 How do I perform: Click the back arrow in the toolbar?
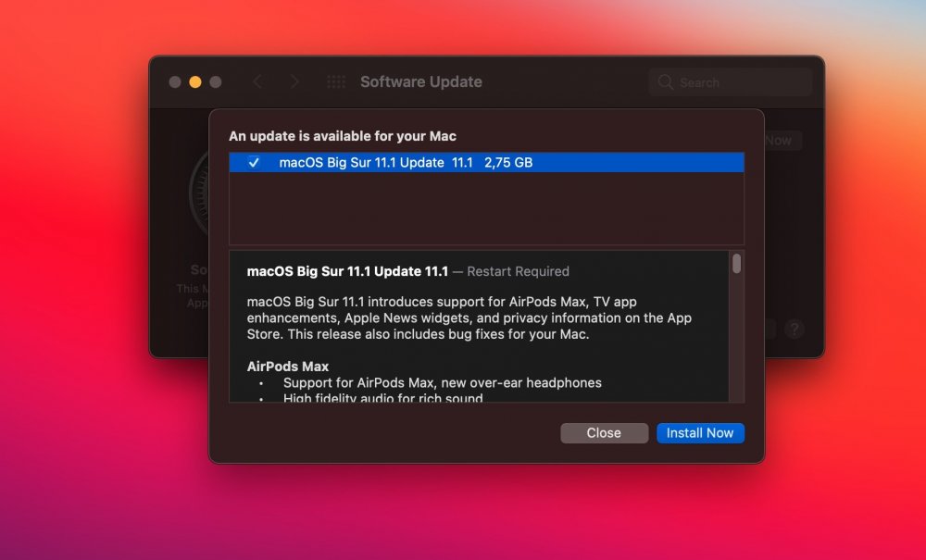(x=257, y=81)
